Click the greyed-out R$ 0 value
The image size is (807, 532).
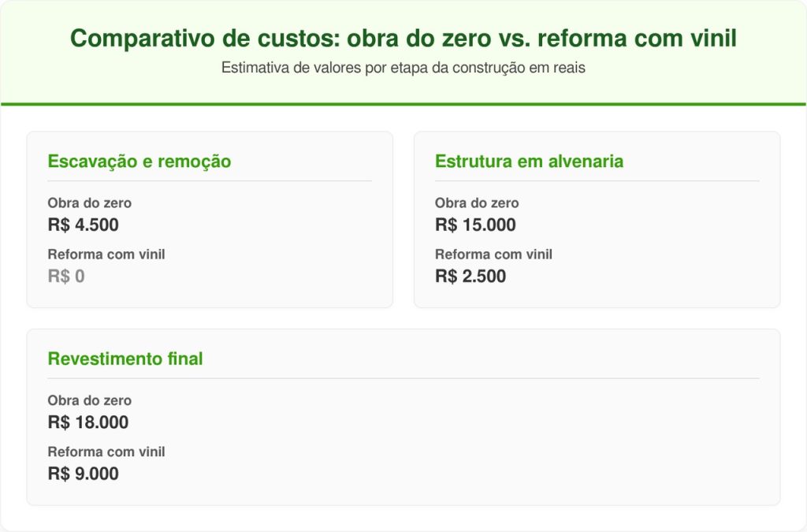pyautogui.click(x=66, y=277)
